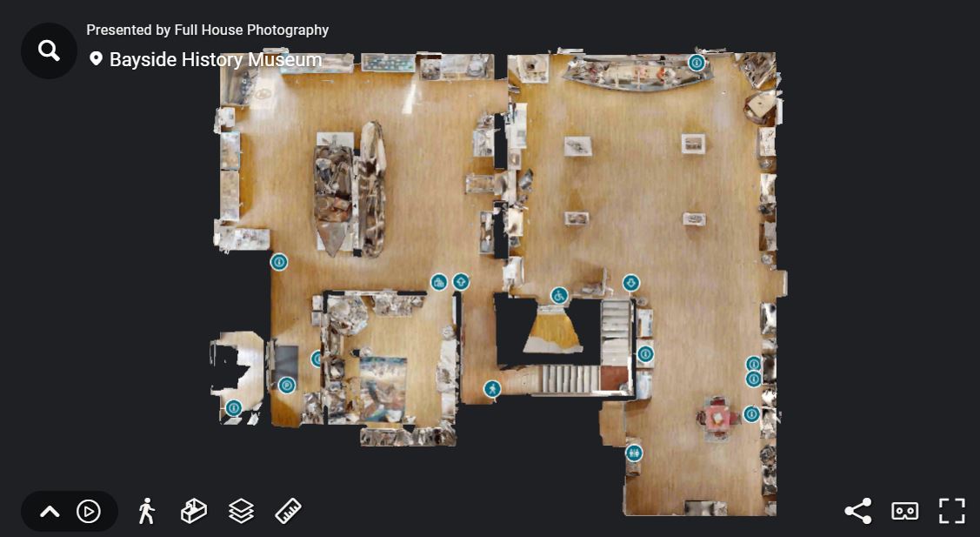
Task: Open the share options
Action: coord(858,511)
